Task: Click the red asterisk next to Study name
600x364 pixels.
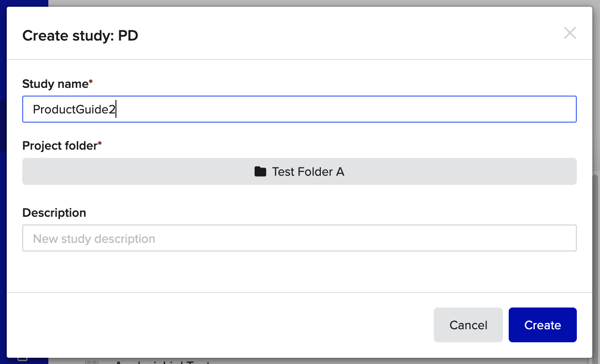Action: [x=91, y=82]
